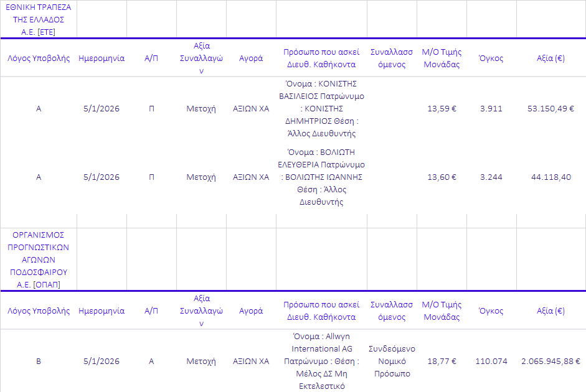Screen dimensions: 586x392
Task: Click the Αγορά header of the ΟΠΑΠ table
Action: click(251, 311)
